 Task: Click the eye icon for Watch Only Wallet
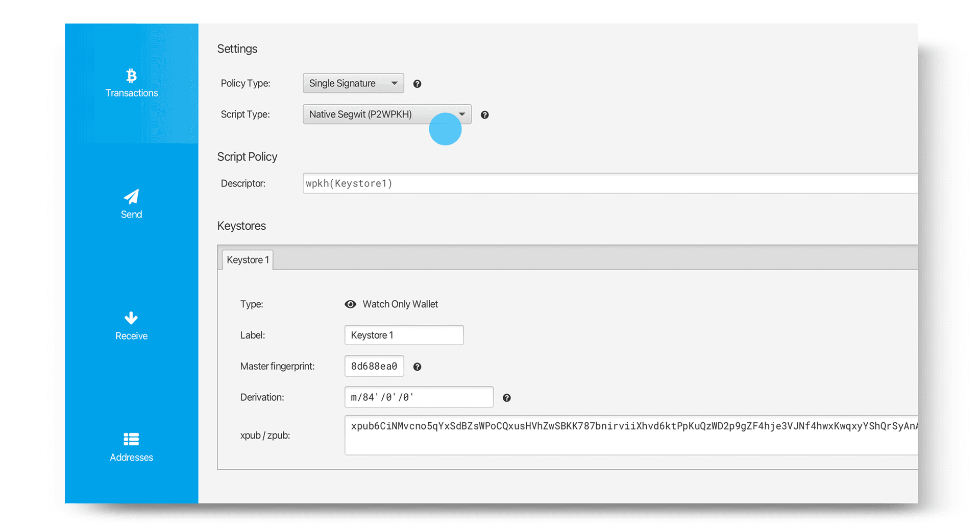coord(350,304)
